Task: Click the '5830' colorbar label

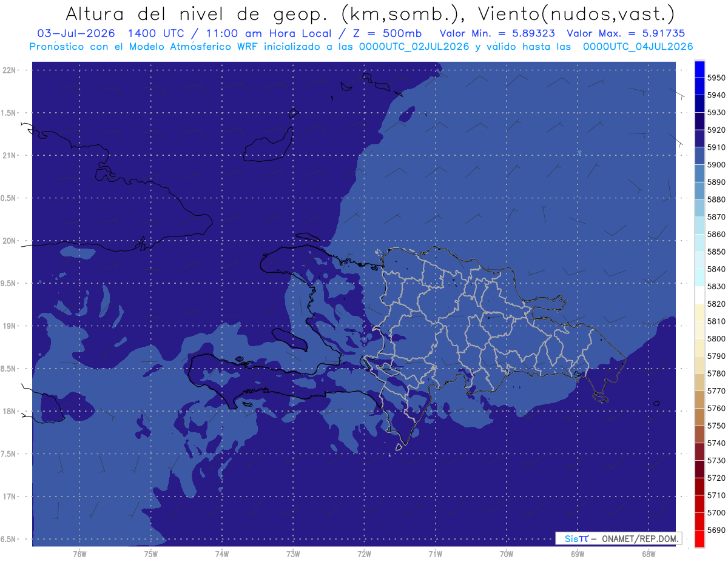Action: click(x=716, y=287)
